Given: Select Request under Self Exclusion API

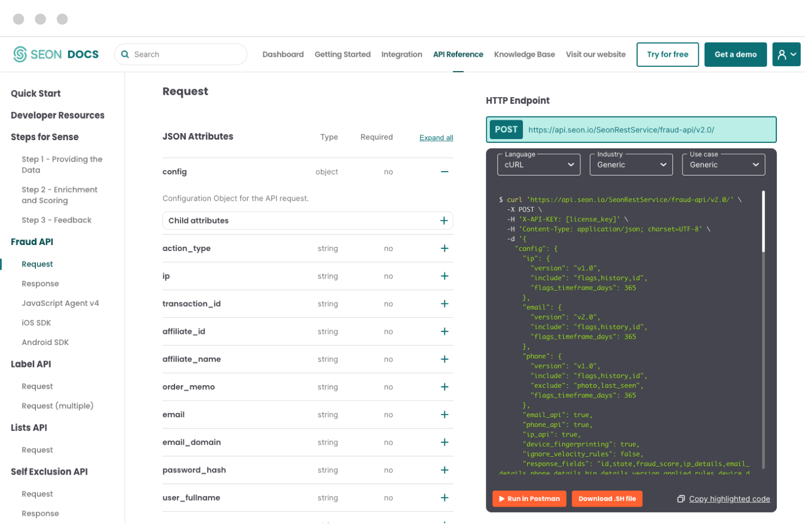Looking at the screenshot, I should (38, 494).
